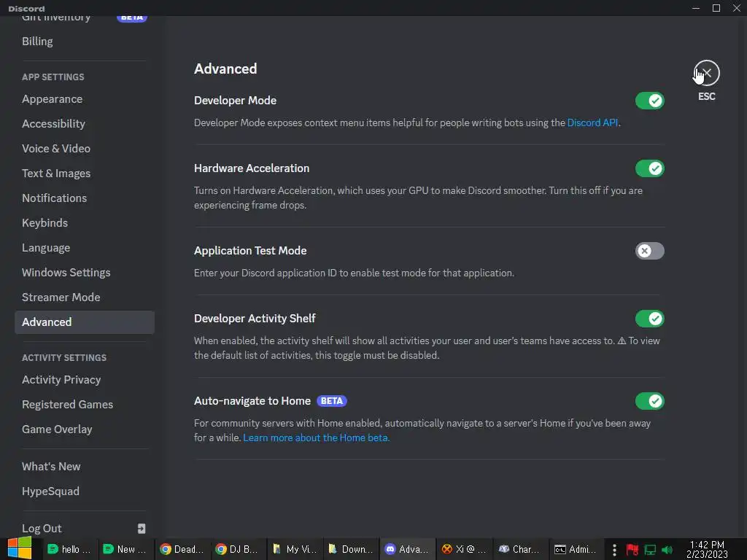The width and height of the screenshot is (747, 560).
Task: Open 'My Vi...' folder on taskbar
Action: 295,549
